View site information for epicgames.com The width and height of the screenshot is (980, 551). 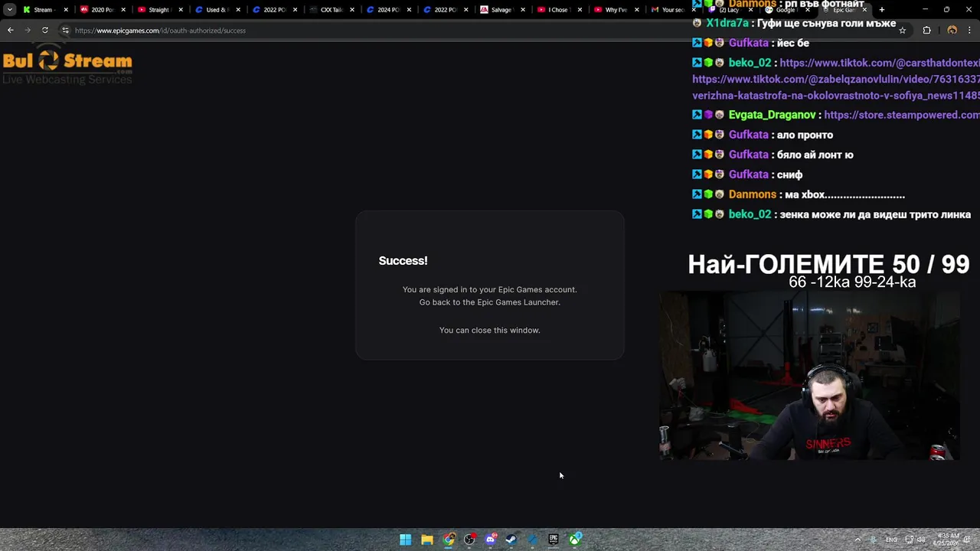[65, 30]
